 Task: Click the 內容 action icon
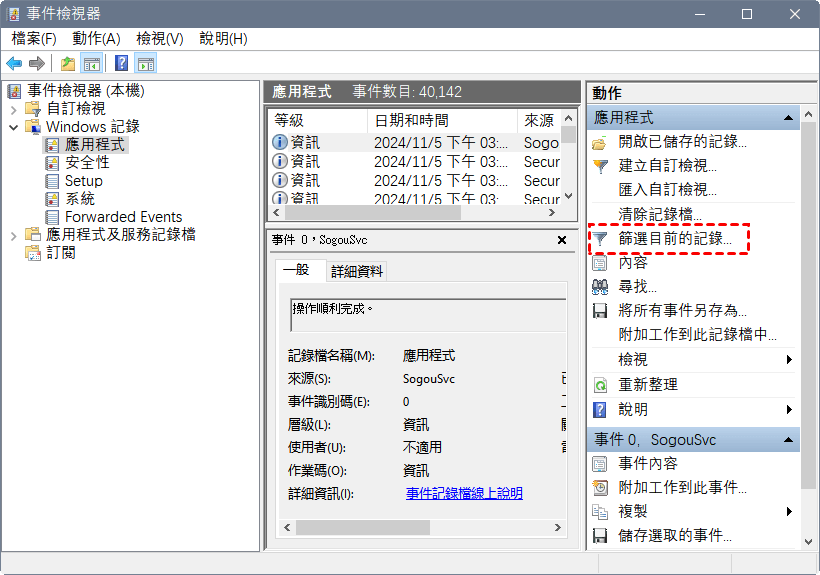coord(600,263)
